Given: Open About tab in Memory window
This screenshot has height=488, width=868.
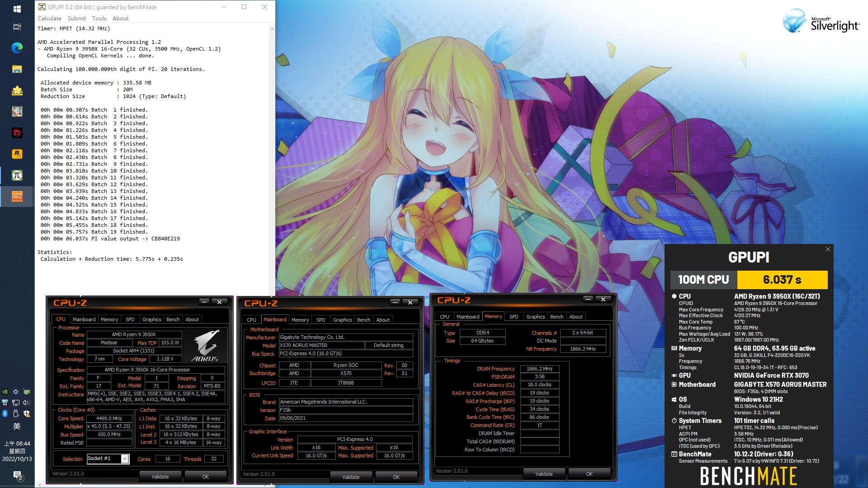Looking at the screenshot, I should click(x=576, y=317).
